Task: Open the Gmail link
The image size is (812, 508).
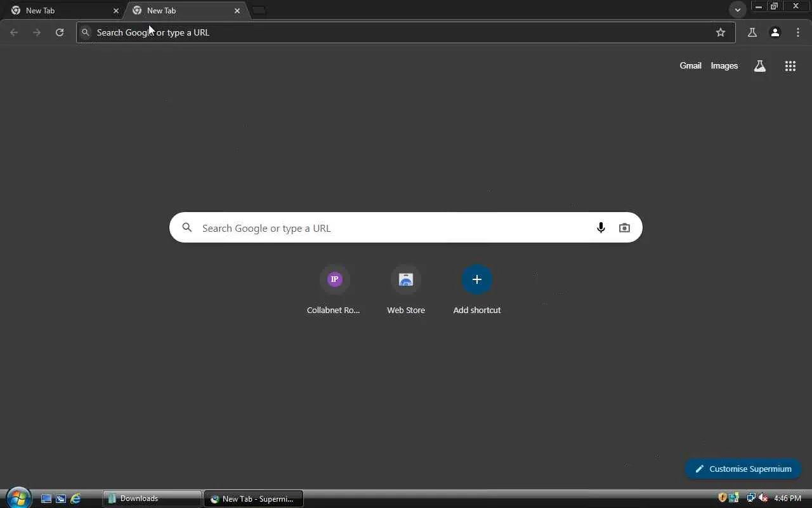Action: click(690, 65)
